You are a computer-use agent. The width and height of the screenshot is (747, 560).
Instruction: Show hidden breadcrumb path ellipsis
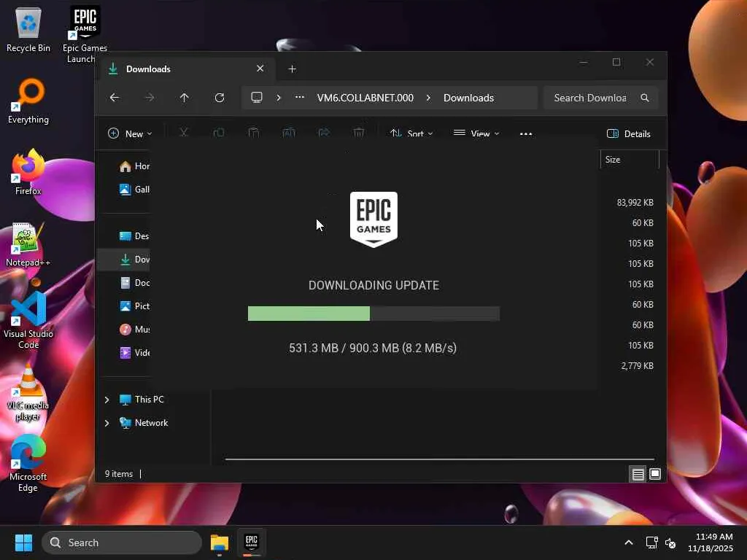tap(299, 98)
